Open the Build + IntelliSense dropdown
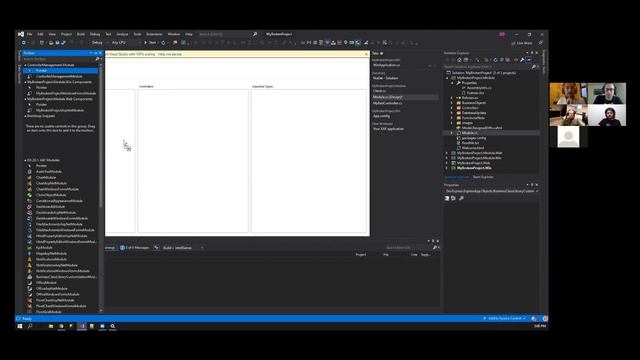The width and height of the screenshot is (640, 360). coord(183,248)
